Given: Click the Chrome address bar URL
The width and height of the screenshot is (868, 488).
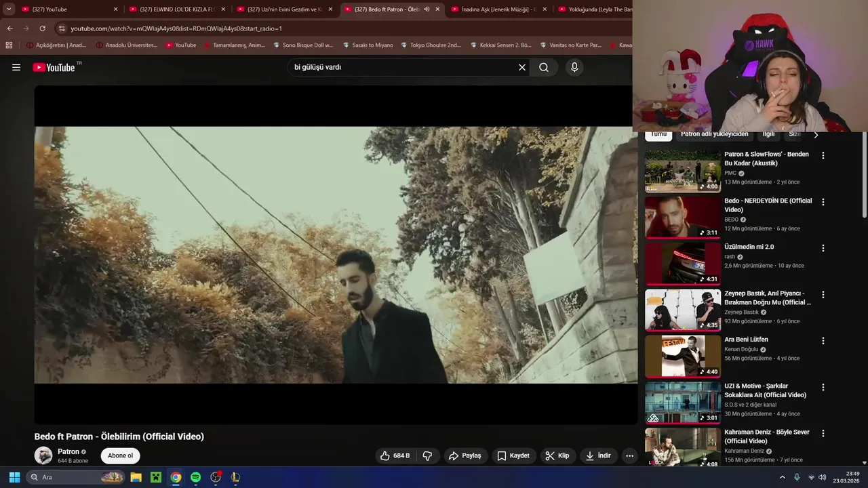Looking at the screenshot, I should (x=176, y=28).
